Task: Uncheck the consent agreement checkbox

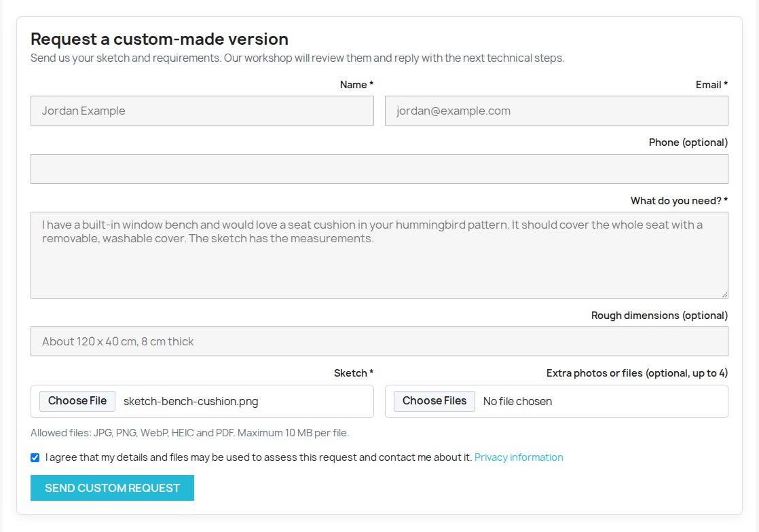Action: pyautogui.click(x=35, y=457)
